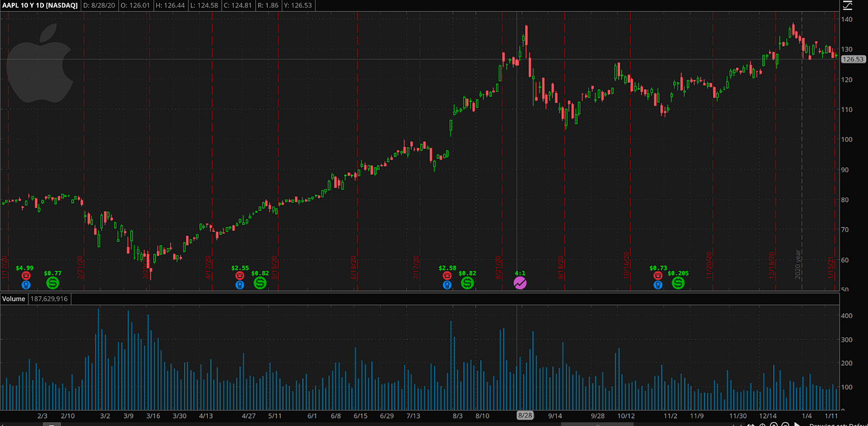
Task: Click the lightbulb icon under $4.99 earnings
Action: pyautogui.click(x=25, y=285)
